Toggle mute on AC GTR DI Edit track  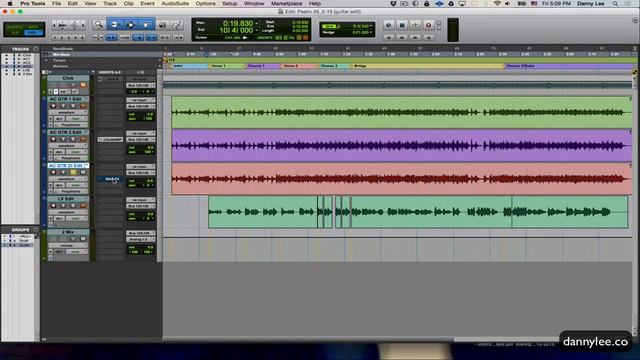point(83,173)
